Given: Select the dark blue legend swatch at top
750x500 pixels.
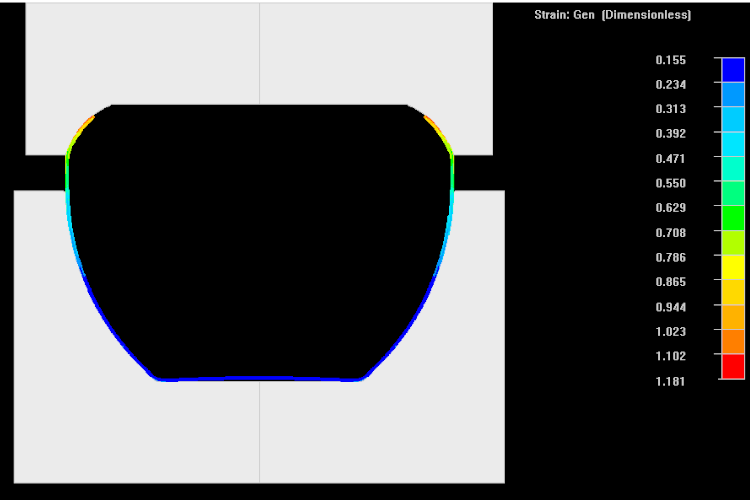Looking at the screenshot, I should (x=733, y=70).
